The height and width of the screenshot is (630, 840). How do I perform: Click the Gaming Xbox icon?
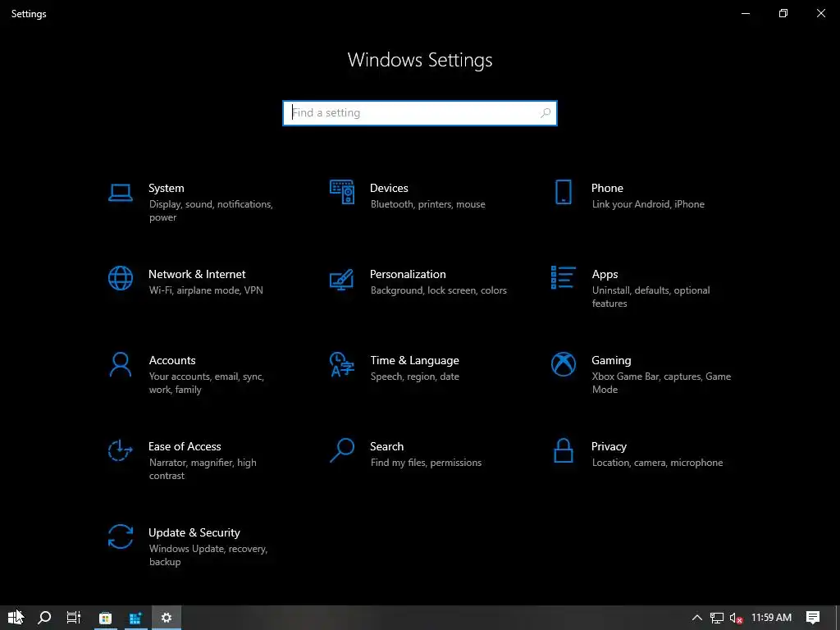[x=563, y=364]
